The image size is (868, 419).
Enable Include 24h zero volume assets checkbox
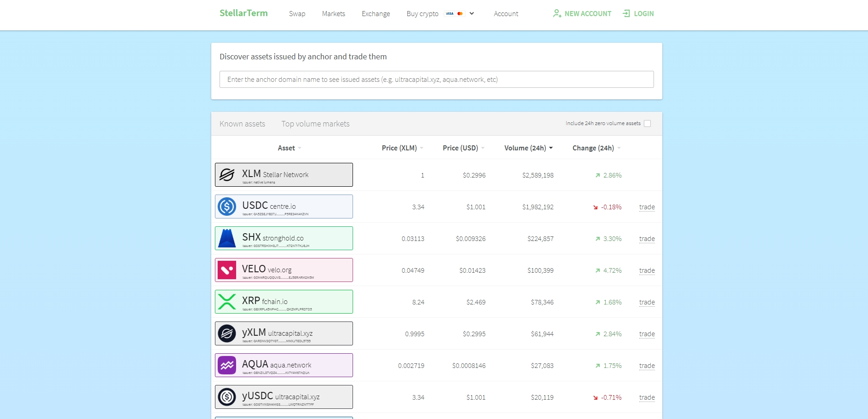tap(647, 123)
